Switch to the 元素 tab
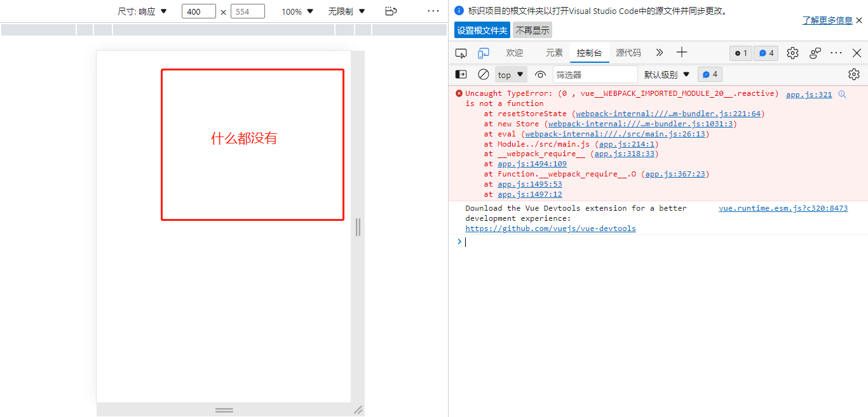The image size is (868, 417). [x=554, y=53]
